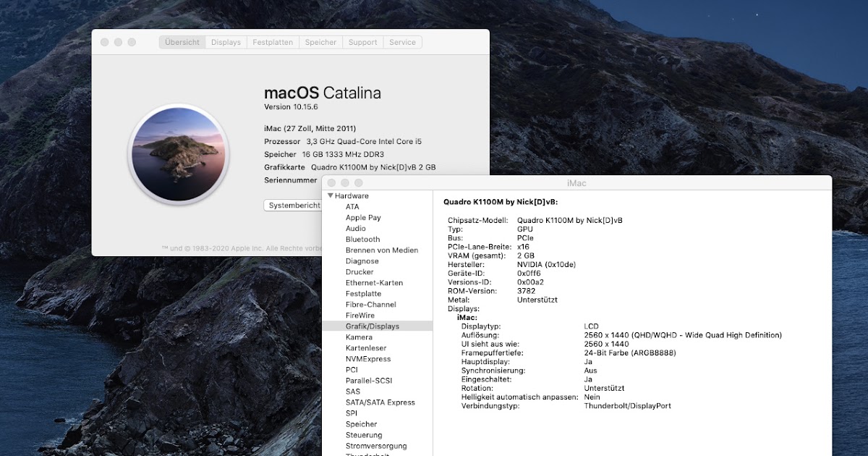Open Bluetooth hardware details
Image resolution: width=868 pixels, height=456 pixels.
pyautogui.click(x=363, y=239)
